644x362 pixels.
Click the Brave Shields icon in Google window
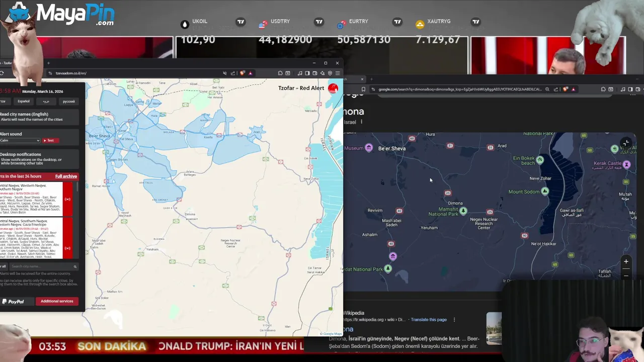[565, 89]
